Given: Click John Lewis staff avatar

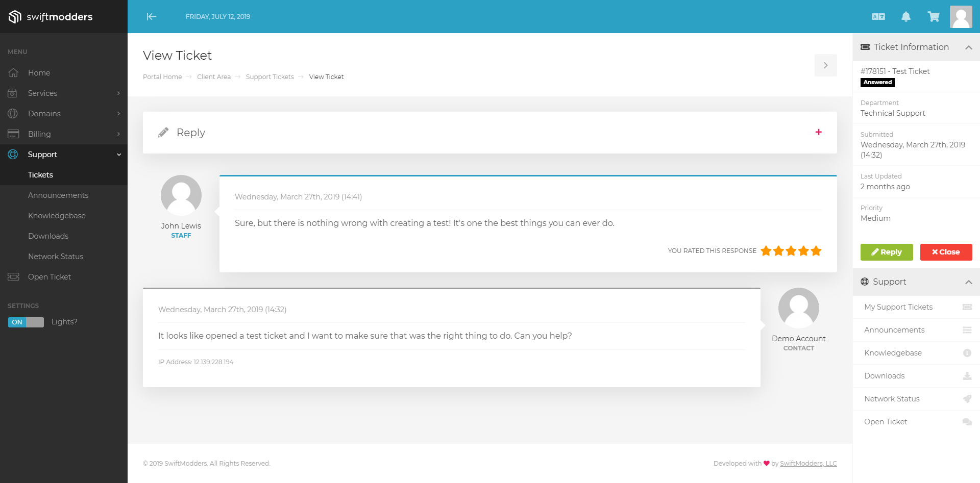Looking at the screenshot, I should (181, 195).
